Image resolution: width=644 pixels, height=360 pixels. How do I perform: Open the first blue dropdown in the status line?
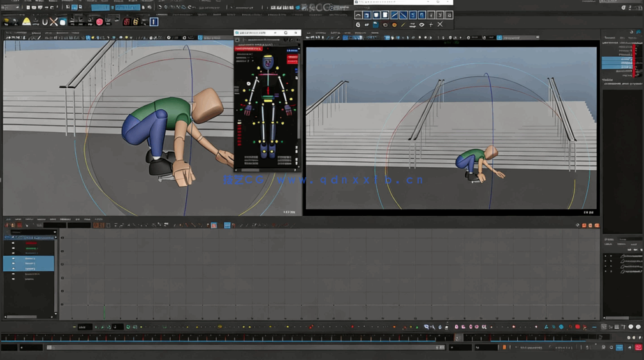(100, 8)
